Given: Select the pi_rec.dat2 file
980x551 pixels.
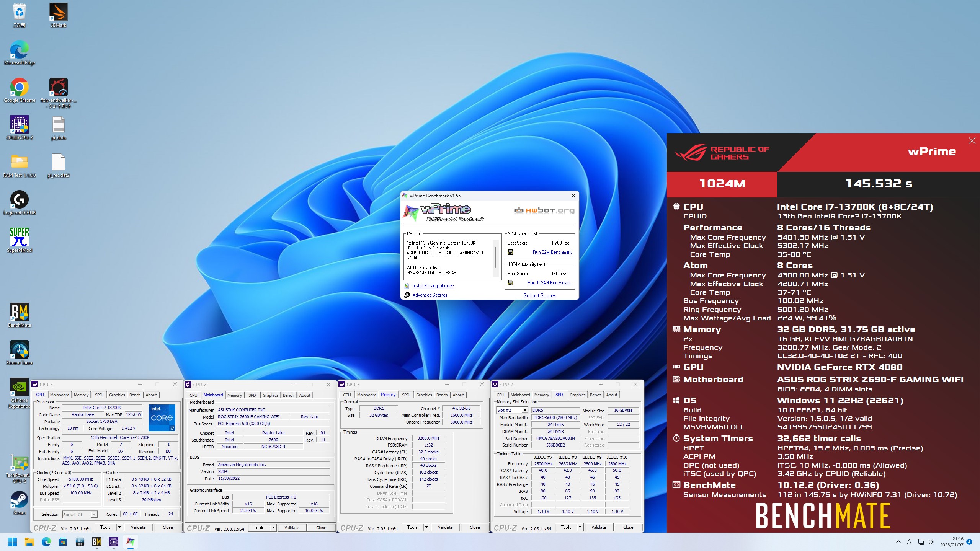Looking at the screenshot, I should click(x=58, y=165).
